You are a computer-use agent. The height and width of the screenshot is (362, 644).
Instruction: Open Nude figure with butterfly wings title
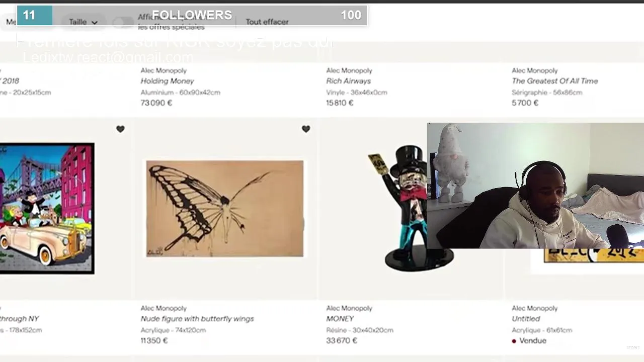197,319
